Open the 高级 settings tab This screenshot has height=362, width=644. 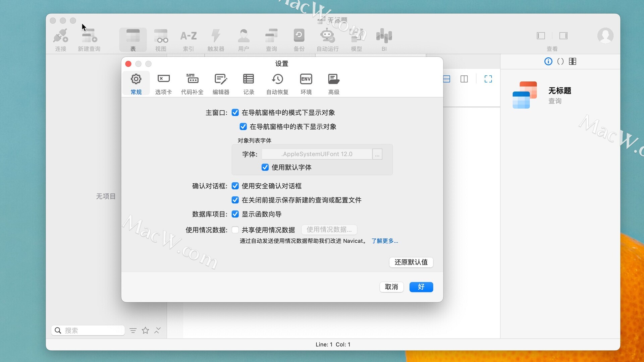click(334, 83)
